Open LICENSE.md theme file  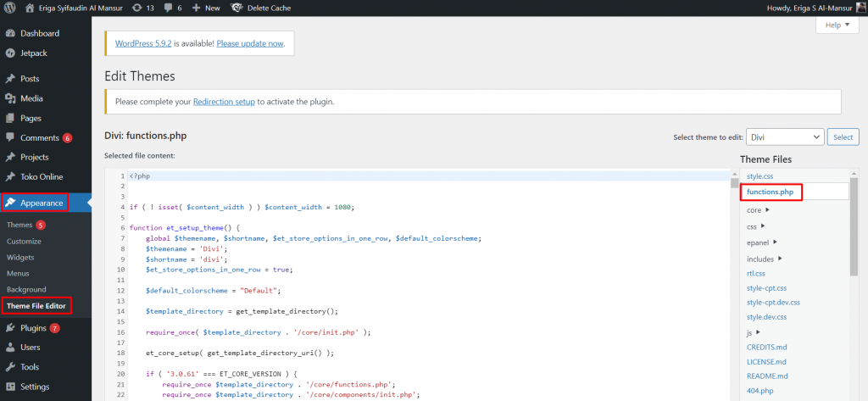[766, 362]
